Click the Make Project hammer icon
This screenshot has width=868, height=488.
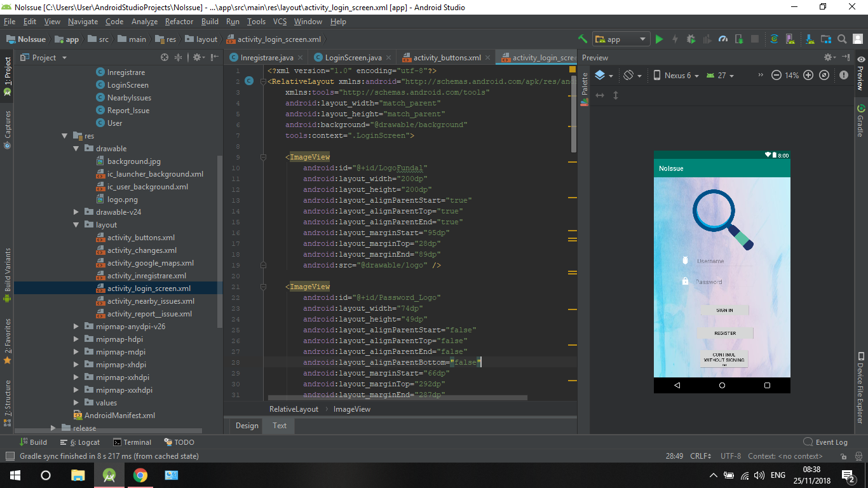583,39
